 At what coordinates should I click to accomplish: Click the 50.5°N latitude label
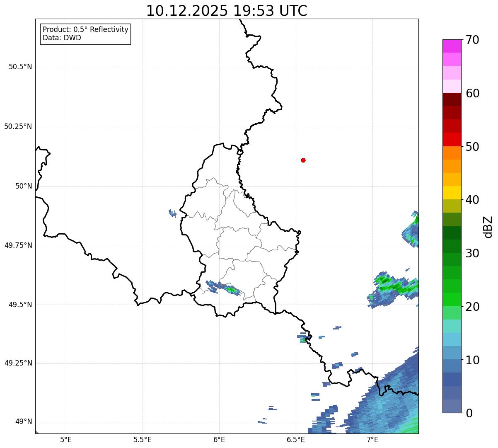point(20,67)
